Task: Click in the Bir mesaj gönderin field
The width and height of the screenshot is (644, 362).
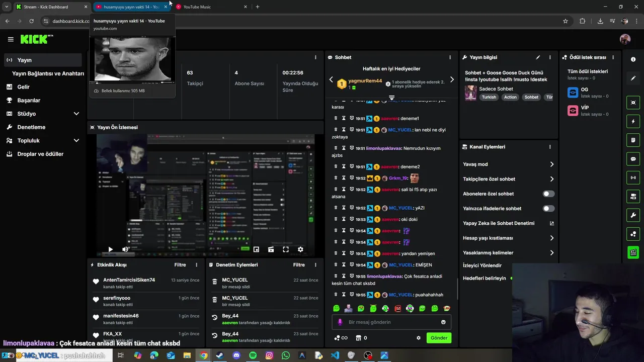Action: coord(391,322)
